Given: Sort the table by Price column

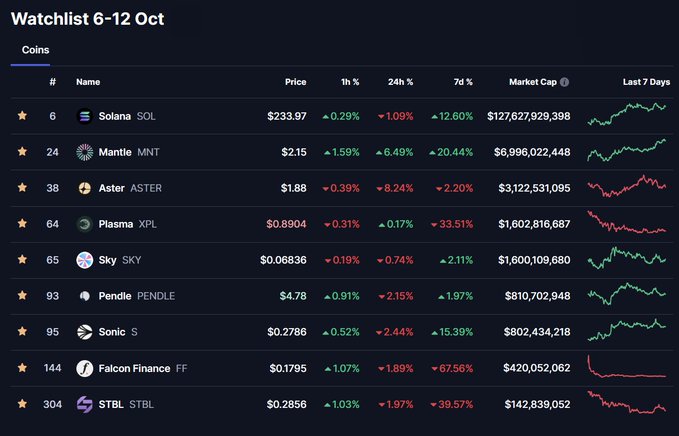Looking at the screenshot, I should [x=294, y=82].
